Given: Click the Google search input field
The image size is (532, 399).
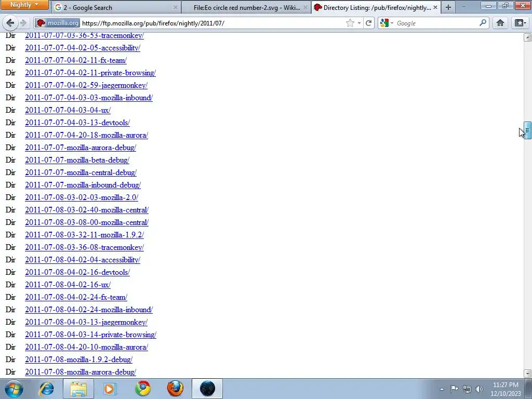Looking at the screenshot, I should [436, 23].
